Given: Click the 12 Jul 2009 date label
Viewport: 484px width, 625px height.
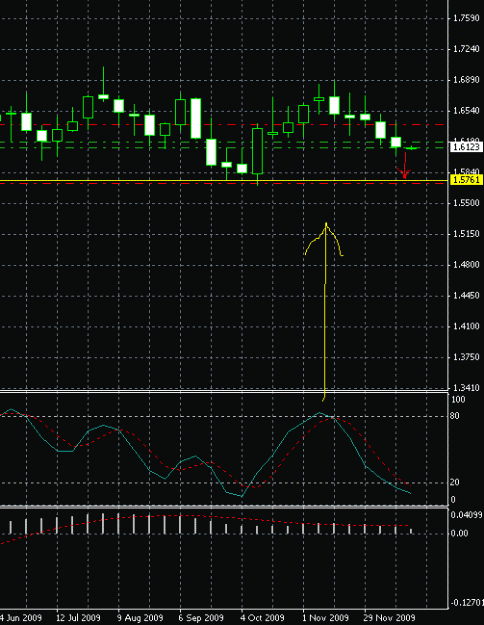Looking at the screenshot, I should (x=78, y=617).
